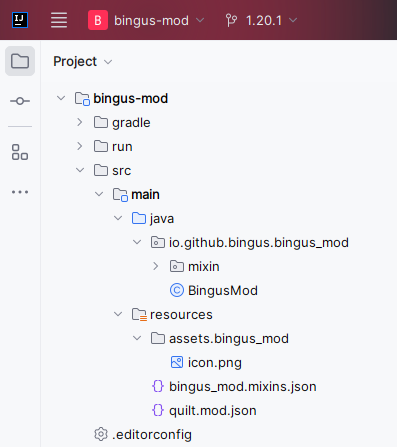Collapse the java source folder
The image size is (397, 447).
(x=118, y=218)
